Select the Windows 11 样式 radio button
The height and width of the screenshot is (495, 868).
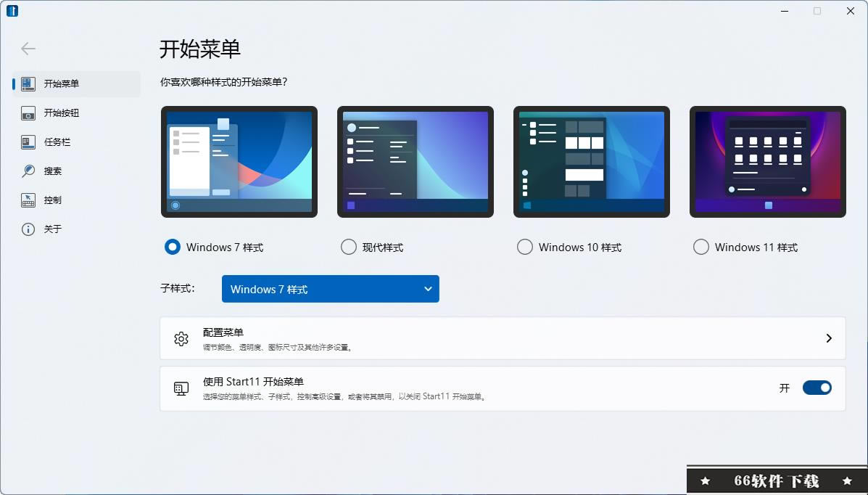(x=700, y=247)
